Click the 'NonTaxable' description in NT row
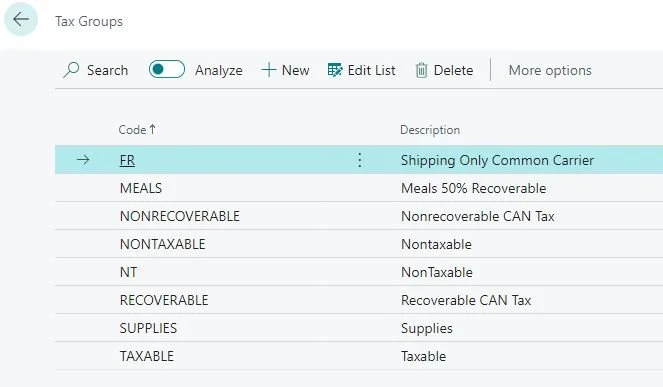Screen dimensions: 663x387 (x=437, y=272)
